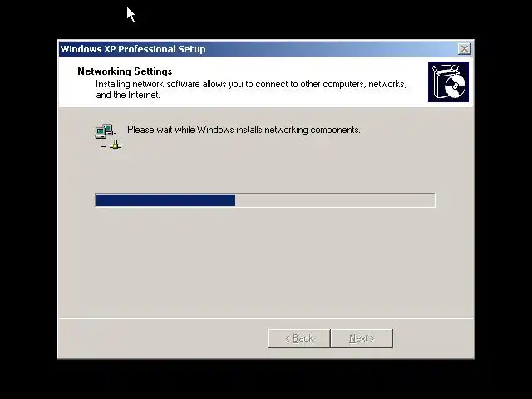Click the disabled Next button
The height and width of the screenshot is (399, 532).
362,338
